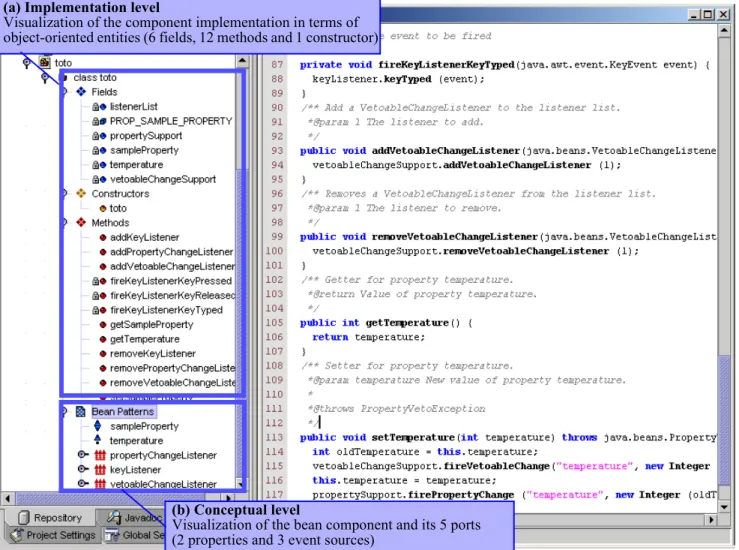Minimize the editor window
Image resolution: width=739 pixels, height=550 pixels.
(694, 15)
